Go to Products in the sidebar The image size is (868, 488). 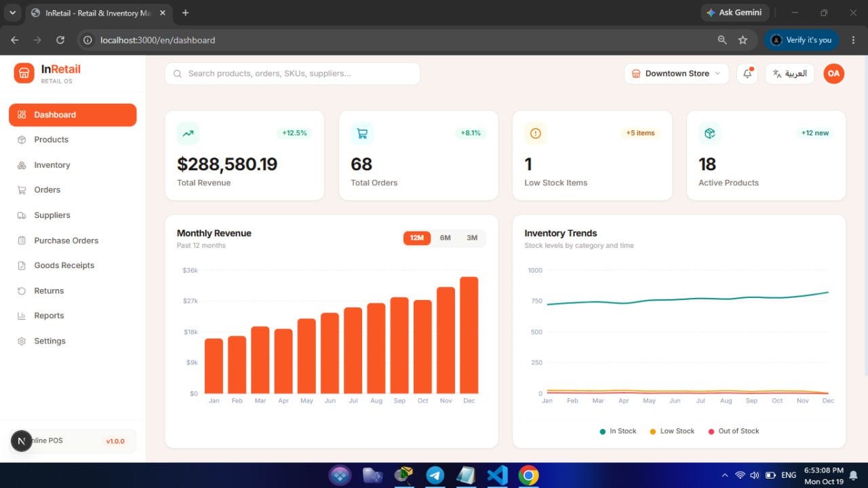[73, 140]
